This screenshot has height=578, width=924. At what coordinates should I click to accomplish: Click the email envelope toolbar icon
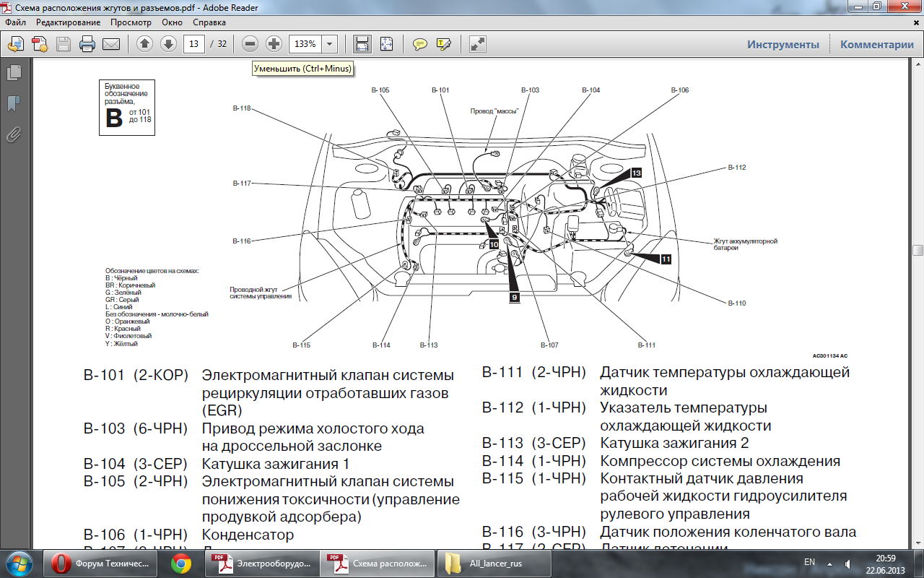110,44
